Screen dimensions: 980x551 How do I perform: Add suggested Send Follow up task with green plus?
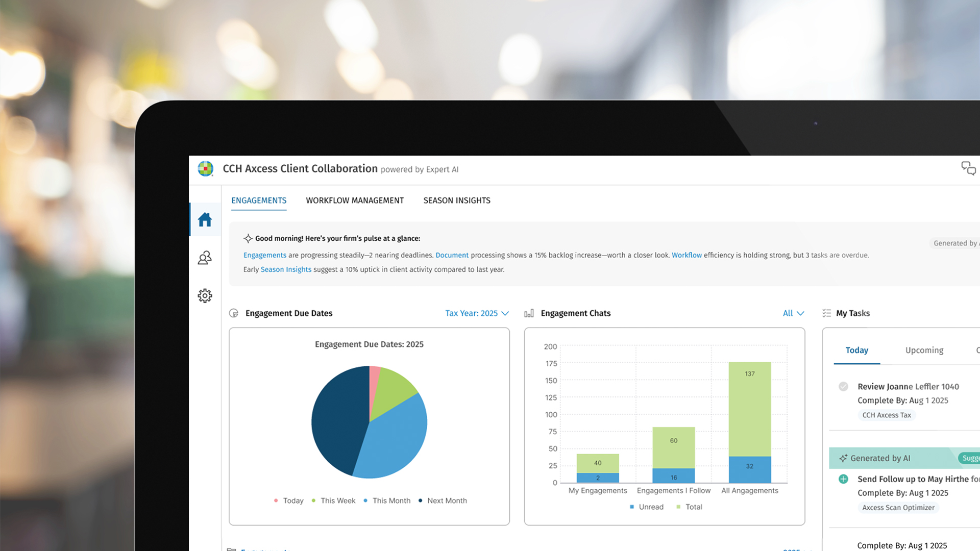pos(843,479)
